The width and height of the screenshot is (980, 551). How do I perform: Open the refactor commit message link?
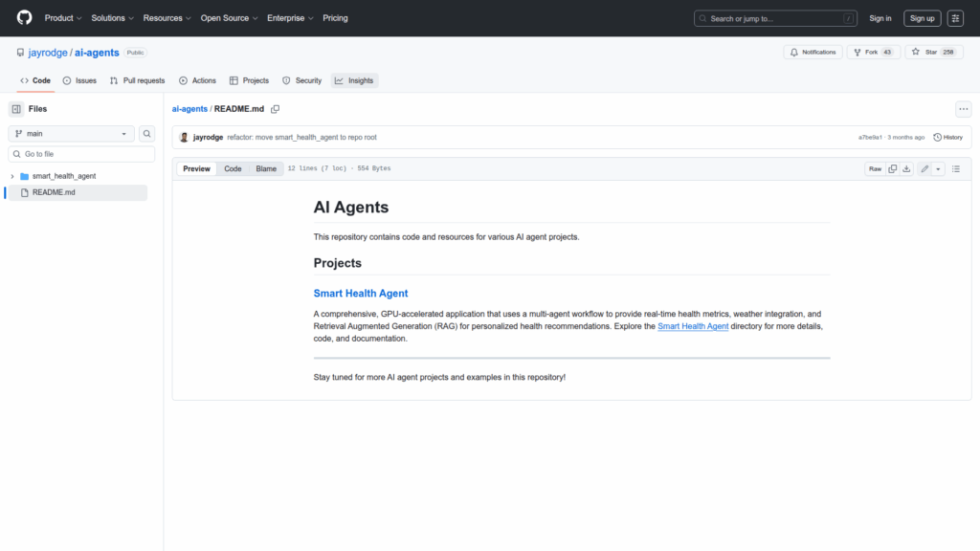301,138
